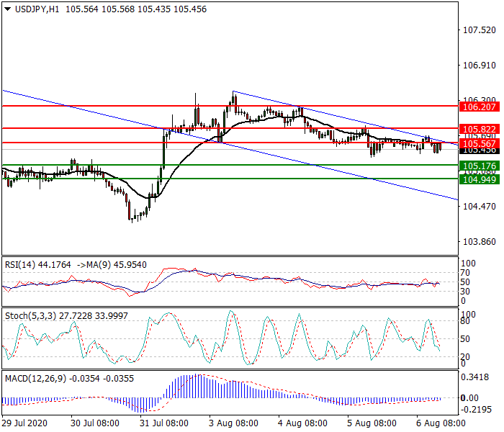Select the 105.567 red resistance price label
The width and height of the screenshot is (504, 432).
tap(480, 143)
